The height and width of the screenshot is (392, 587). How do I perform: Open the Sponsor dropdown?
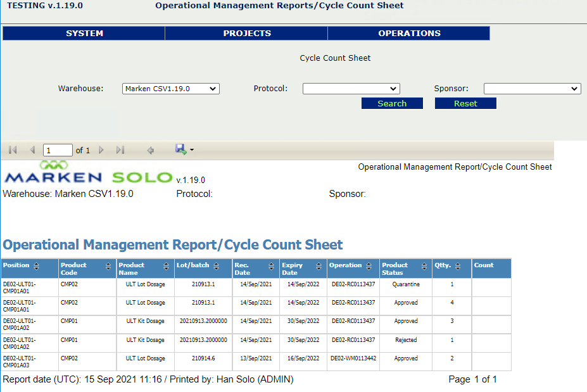coord(533,89)
